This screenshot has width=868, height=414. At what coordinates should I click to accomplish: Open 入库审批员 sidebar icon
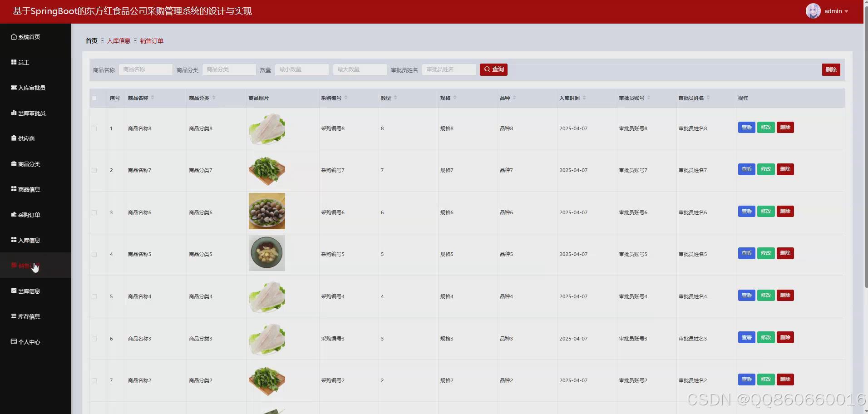(14, 88)
